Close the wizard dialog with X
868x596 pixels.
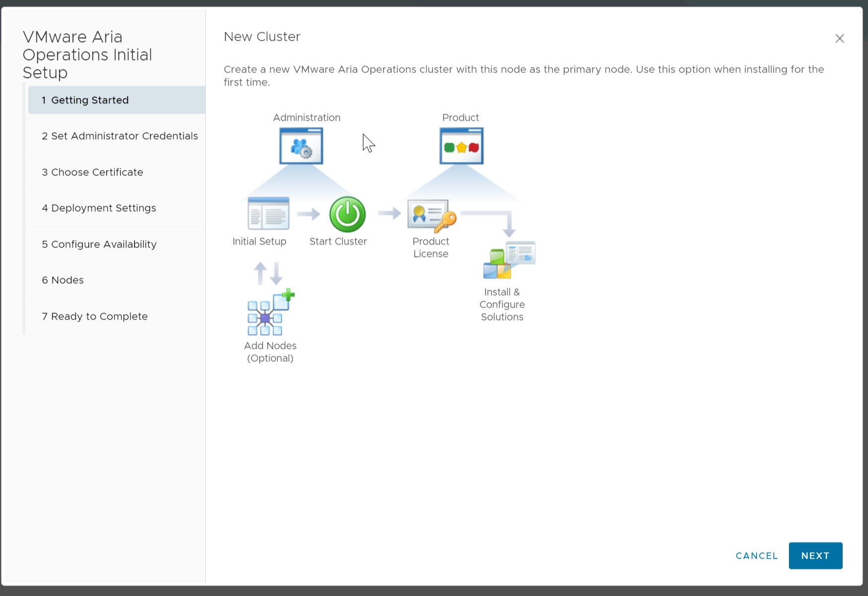840,38
